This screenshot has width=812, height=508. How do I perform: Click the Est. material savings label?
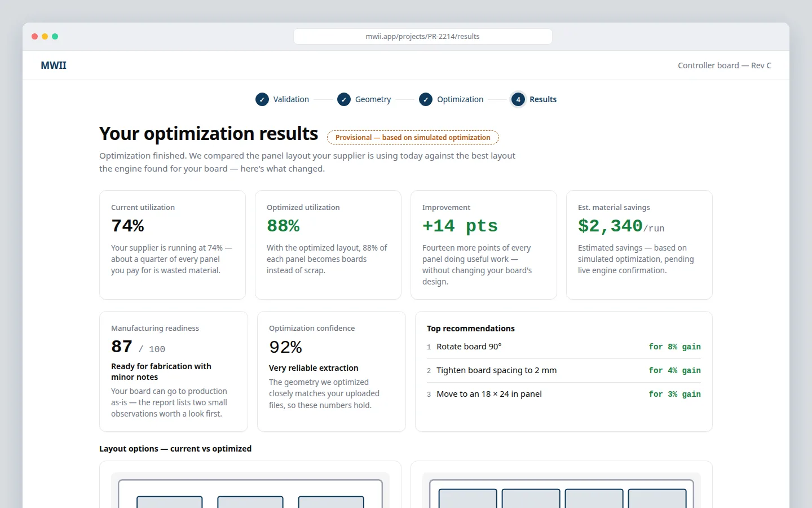(x=614, y=207)
